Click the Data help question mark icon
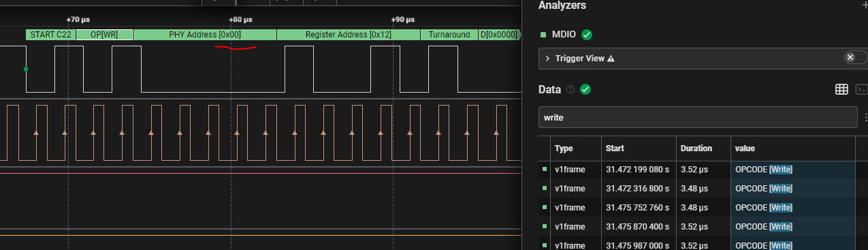Image resolution: width=868 pixels, height=250 pixels. (x=570, y=89)
